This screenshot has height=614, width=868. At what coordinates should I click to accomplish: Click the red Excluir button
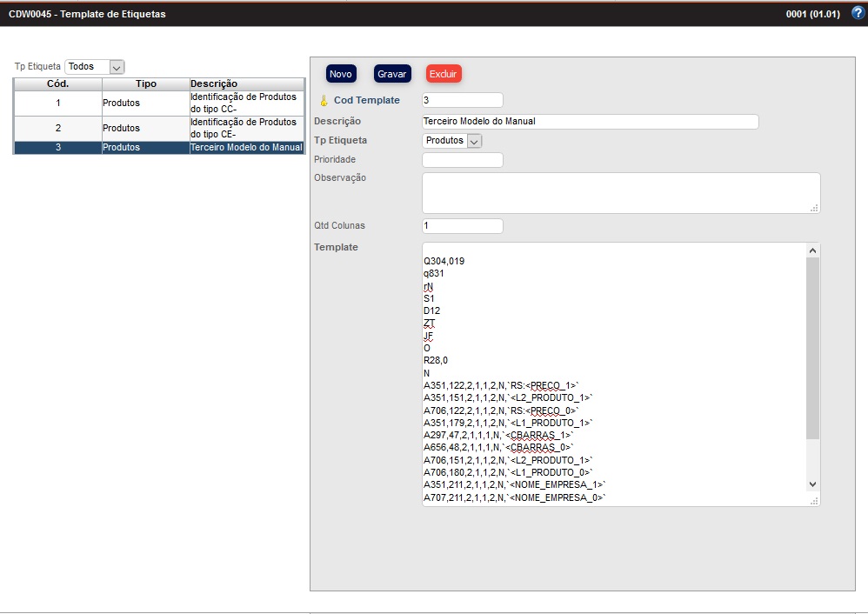[444, 74]
